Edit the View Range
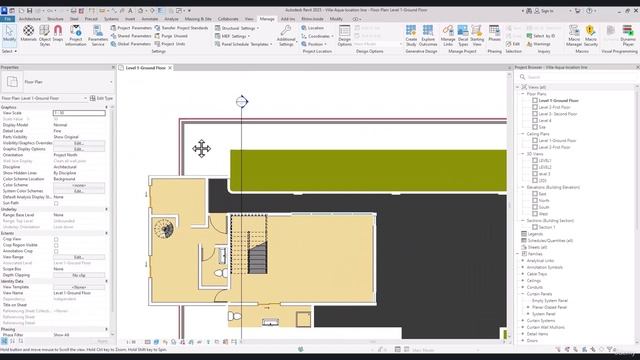This screenshot has width=640, height=360. click(79, 257)
